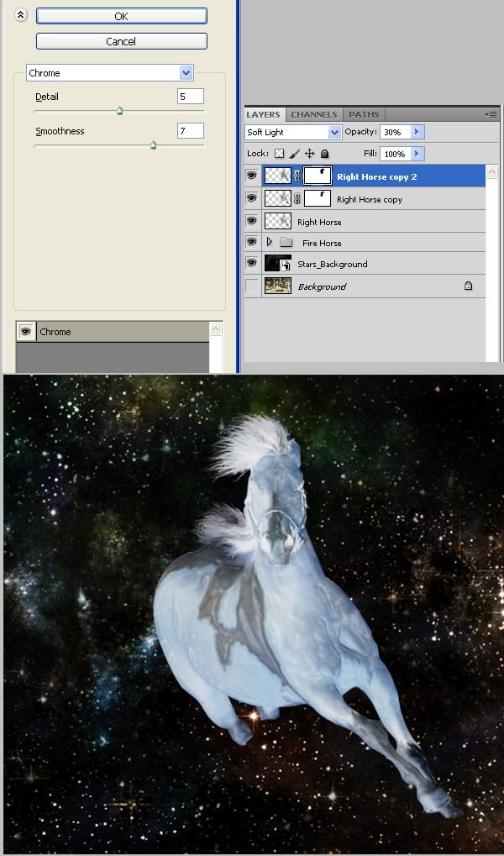Open the Soft Light blend mode dropdown
504x856 pixels.
(335, 133)
